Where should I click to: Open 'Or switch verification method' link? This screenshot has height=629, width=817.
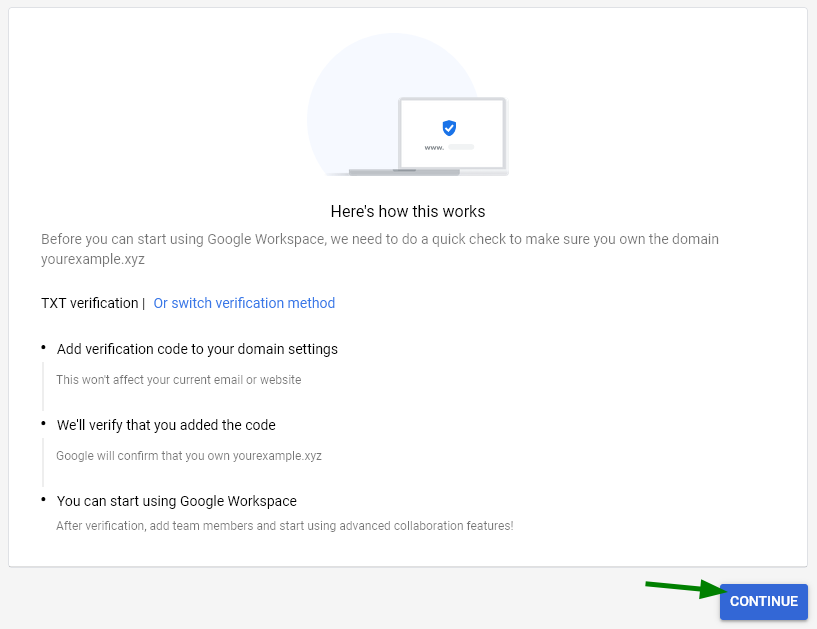[244, 303]
